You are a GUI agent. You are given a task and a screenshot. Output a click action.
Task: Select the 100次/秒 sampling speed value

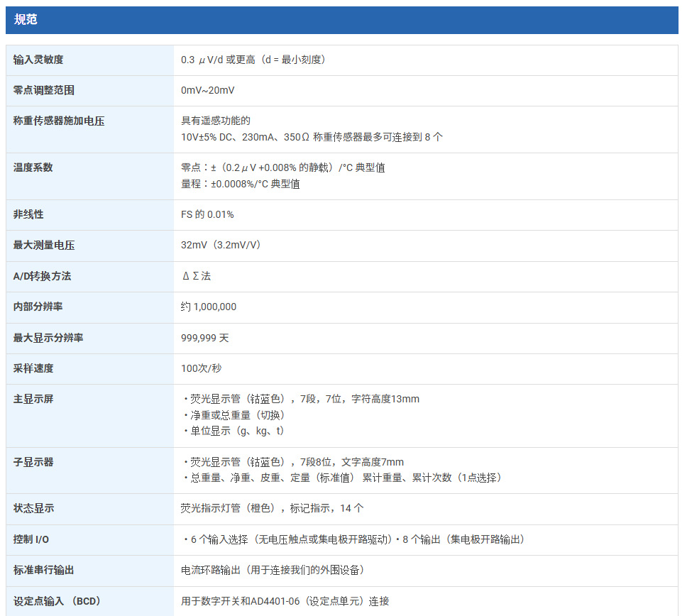(x=202, y=368)
